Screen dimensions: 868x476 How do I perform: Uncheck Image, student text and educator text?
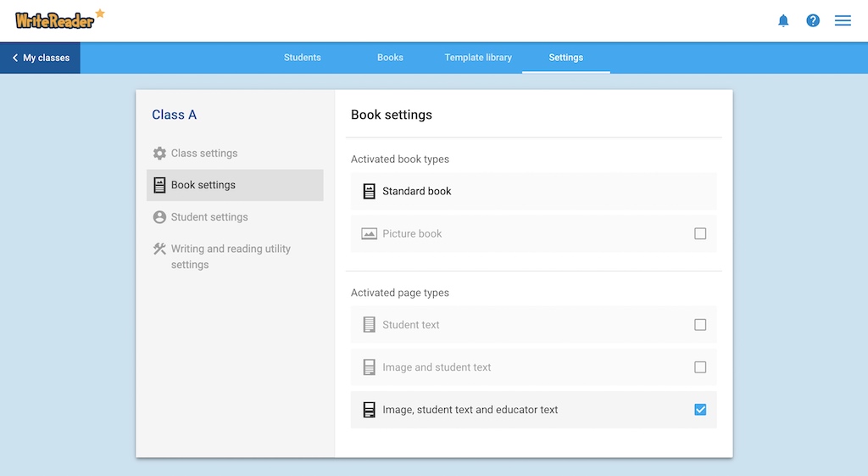click(700, 410)
